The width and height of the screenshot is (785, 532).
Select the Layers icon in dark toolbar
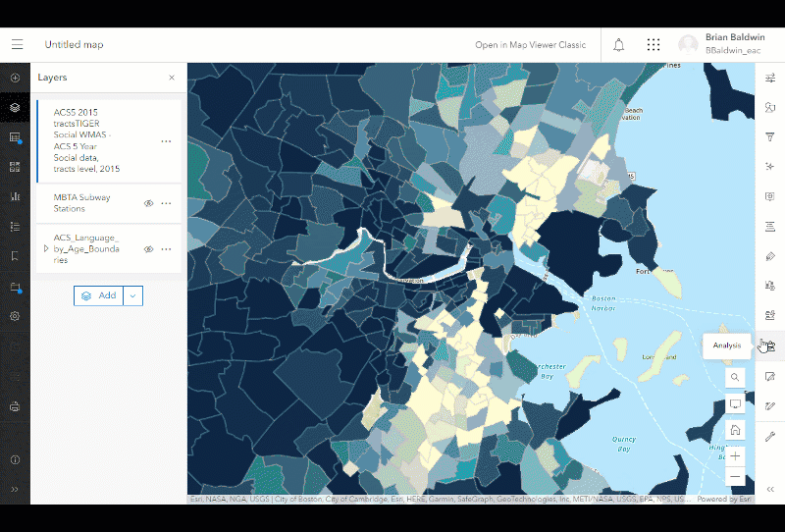[x=15, y=107]
